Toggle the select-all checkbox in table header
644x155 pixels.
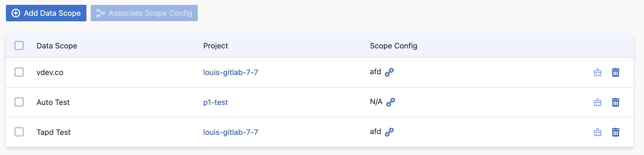[x=19, y=45]
